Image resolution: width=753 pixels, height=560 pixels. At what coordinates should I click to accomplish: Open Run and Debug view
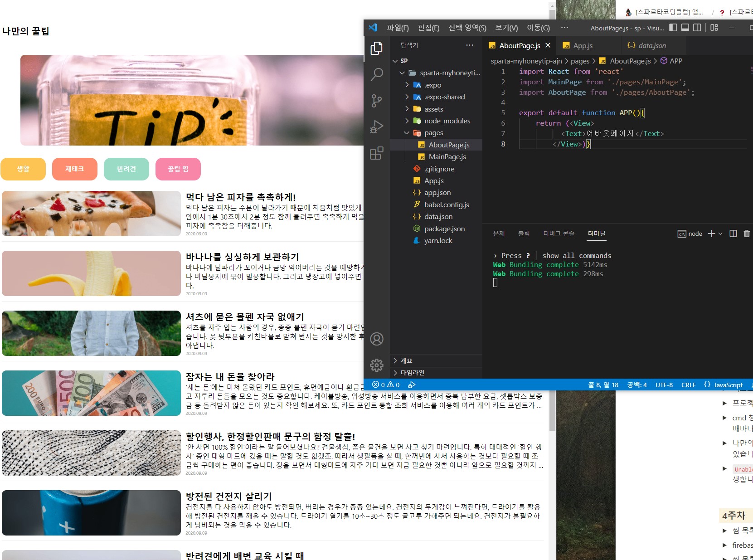377,127
